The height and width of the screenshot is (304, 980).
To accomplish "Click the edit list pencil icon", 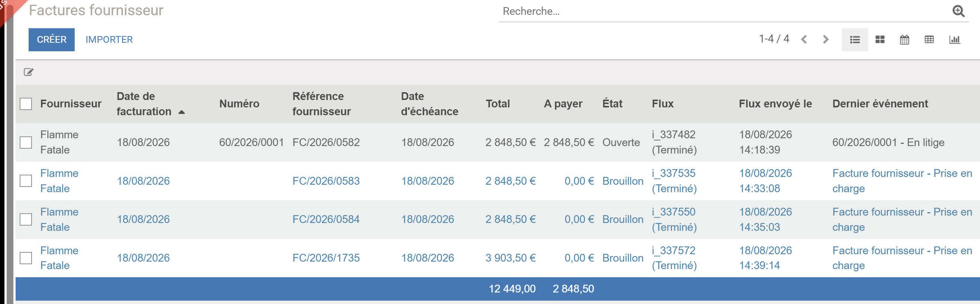I will point(29,72).
